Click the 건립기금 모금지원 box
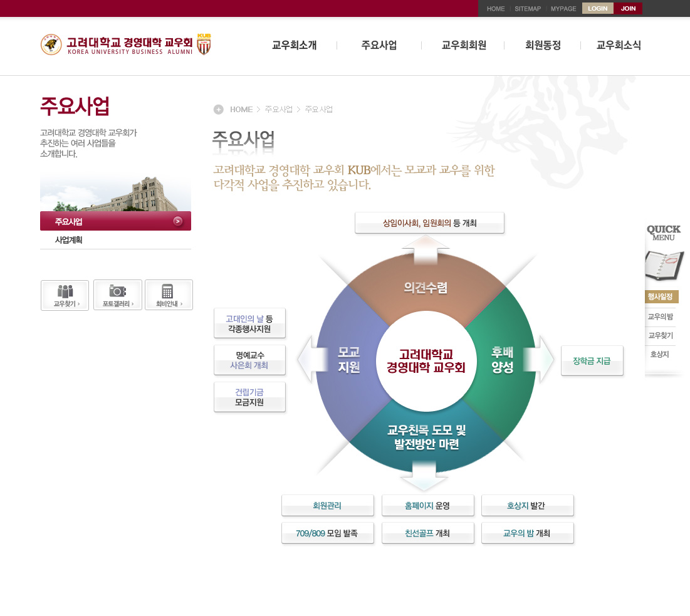 click(x=249, y=397)
